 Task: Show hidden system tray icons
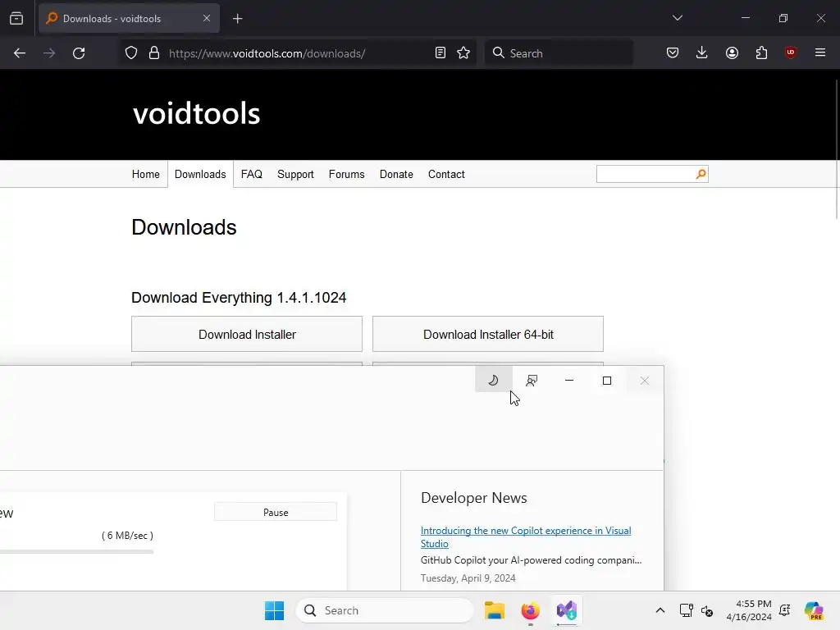click(x=660, y=610)
